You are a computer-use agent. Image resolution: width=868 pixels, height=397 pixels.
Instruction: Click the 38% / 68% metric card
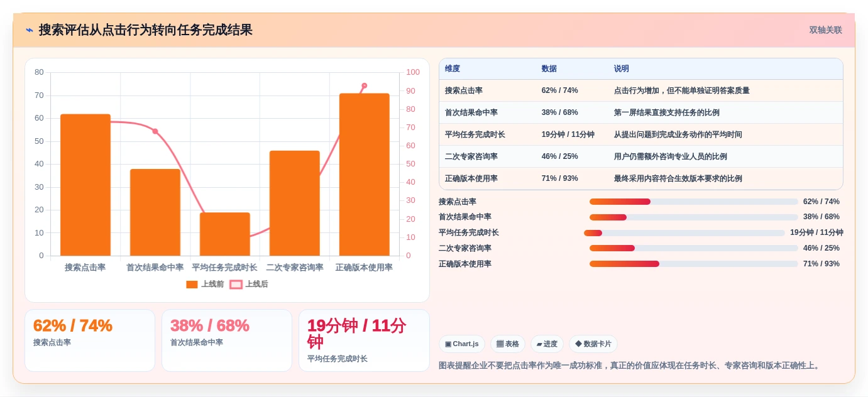227,340
